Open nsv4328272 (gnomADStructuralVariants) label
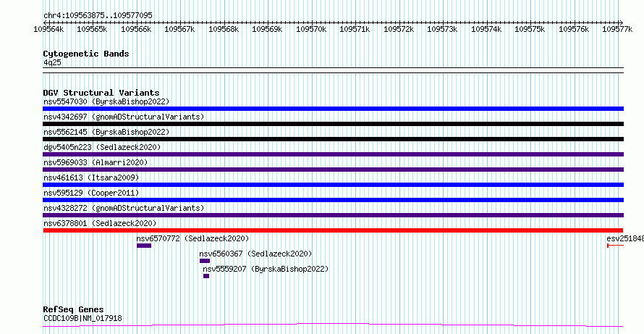644x334 pixels. click(x=124, y=208)
